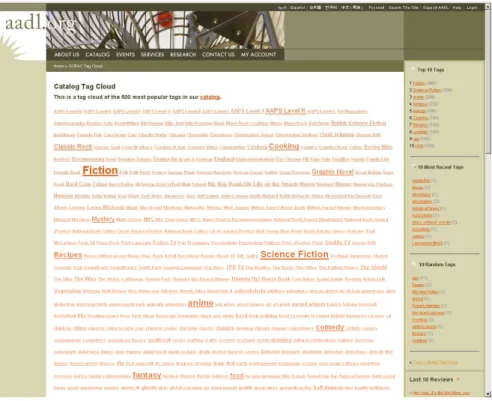Open story without words recent tag
The height and width of the screenshot is (401, 492).
(431, 222)
